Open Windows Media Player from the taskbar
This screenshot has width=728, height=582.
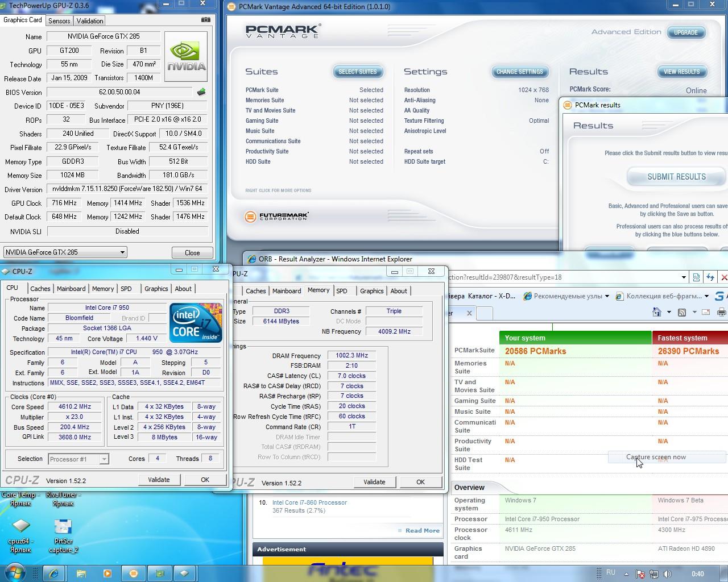[107, 573]
